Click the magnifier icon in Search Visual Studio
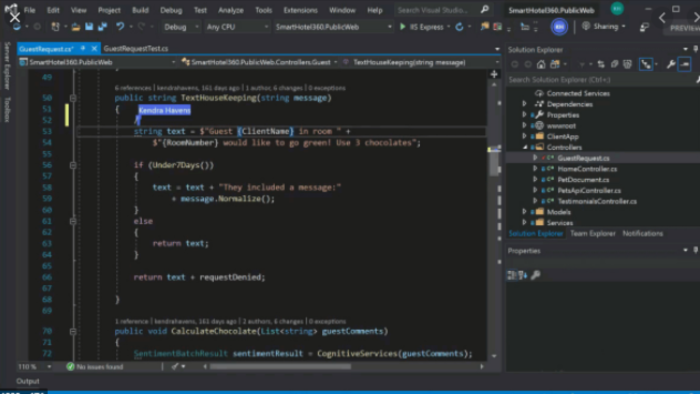The height and width of the screenshot is (394, 700). [x=485, y=9]
